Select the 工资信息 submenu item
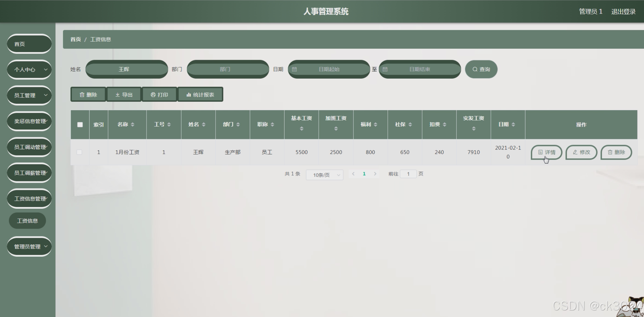Viewport: 644px width, 317px height. tap(27, 221)
